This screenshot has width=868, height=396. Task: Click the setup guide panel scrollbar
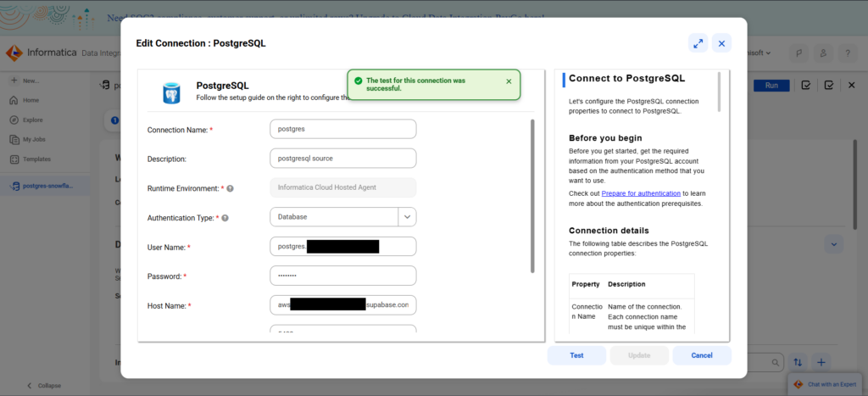720,92
